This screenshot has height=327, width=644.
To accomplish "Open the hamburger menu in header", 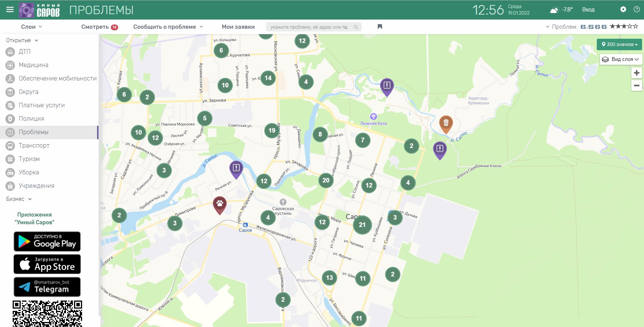I will (10, 10).
